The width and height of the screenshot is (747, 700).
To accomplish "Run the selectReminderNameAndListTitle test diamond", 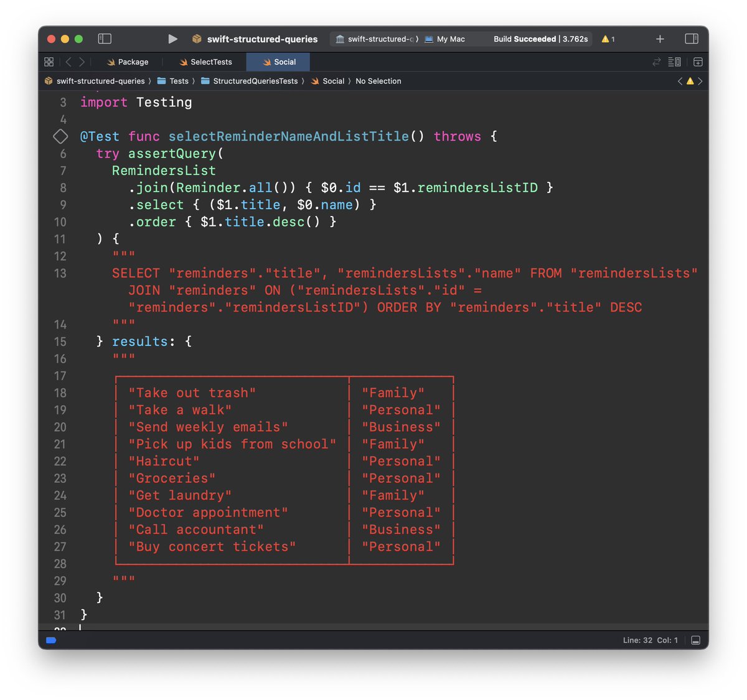I will [60, 136].
